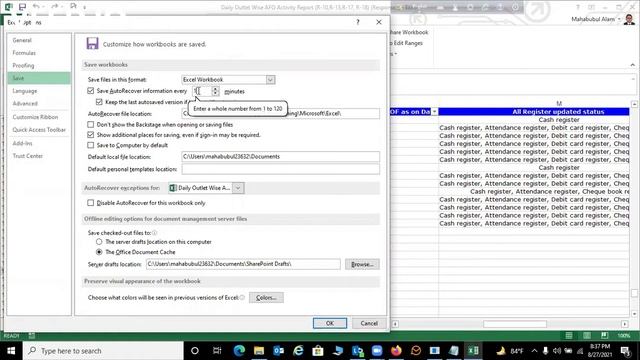Screen dimensions: 640x360
Task: Click OK to confirm Excel Options
Action: point(330,323)
